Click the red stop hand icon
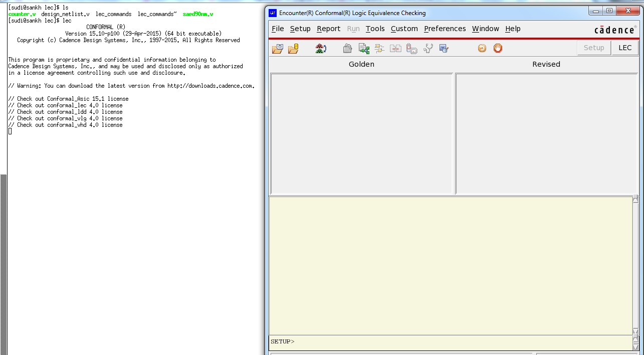644x355 pixels. coord(498,49)
